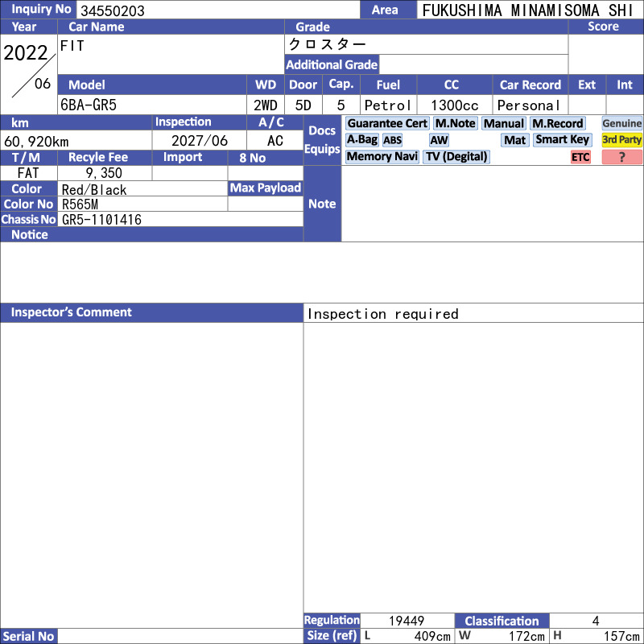Screen dimensions: 644x644
Task: Toggle the A.Bag equipment tag
Action: pos(362,140)
